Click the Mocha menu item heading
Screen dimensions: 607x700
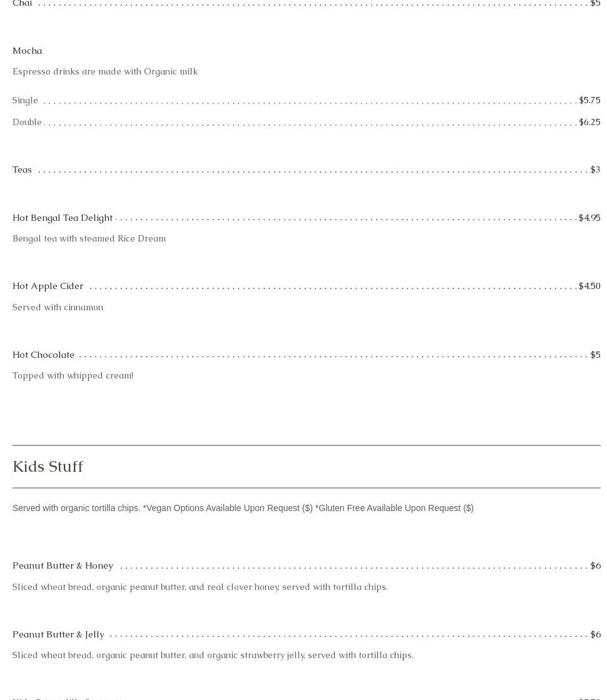coord(28,51)
